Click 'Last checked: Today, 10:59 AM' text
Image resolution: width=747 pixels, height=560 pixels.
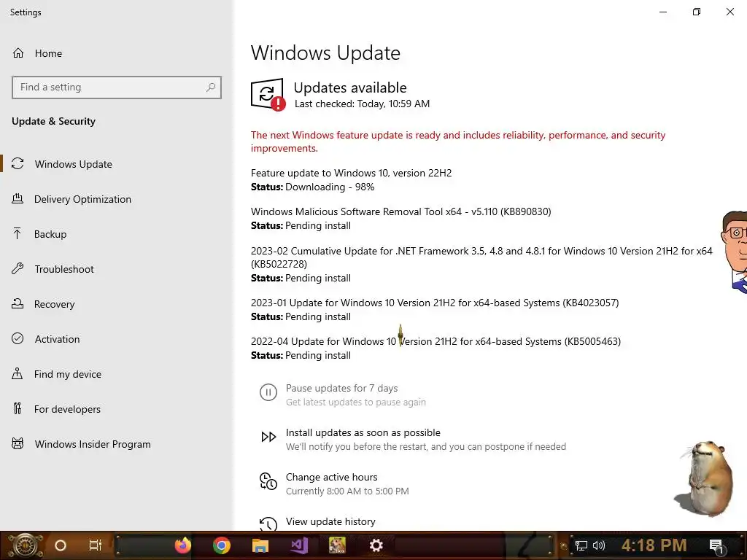(362, 104)
